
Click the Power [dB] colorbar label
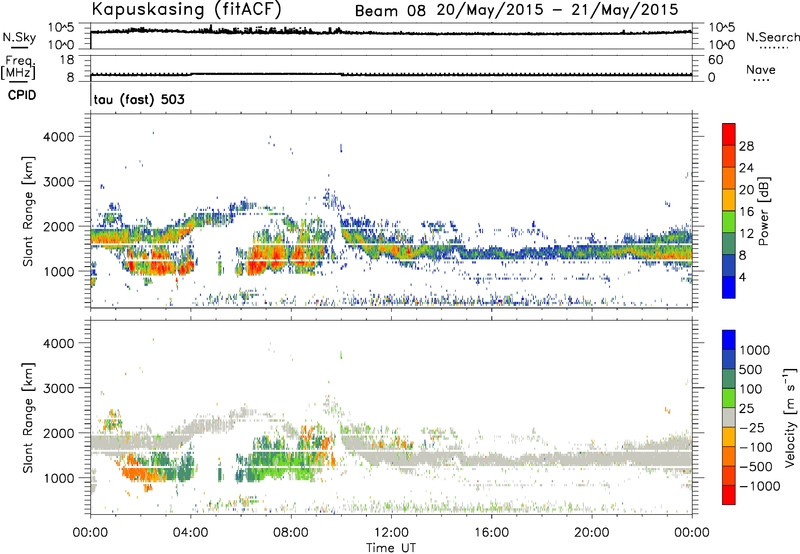pyautogui.click(x=763, y=211)
